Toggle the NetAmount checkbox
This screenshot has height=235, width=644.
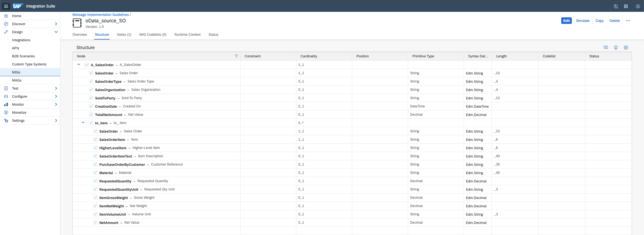95,222
